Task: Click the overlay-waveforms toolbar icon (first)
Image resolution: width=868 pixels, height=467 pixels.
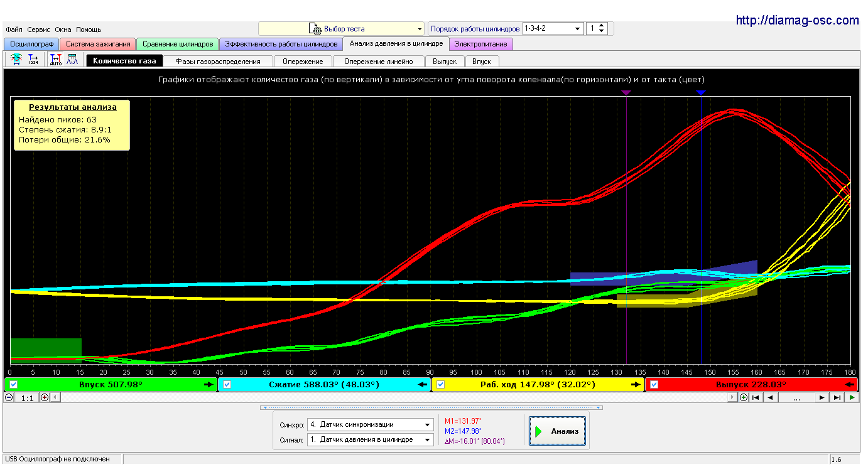Action: 16,60
